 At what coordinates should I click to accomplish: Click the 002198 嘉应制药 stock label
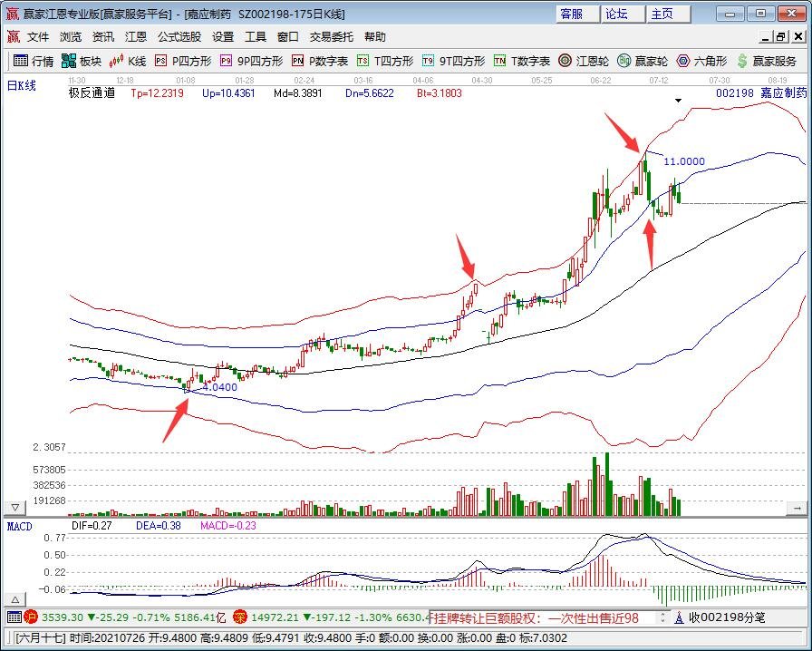(761, 93)
